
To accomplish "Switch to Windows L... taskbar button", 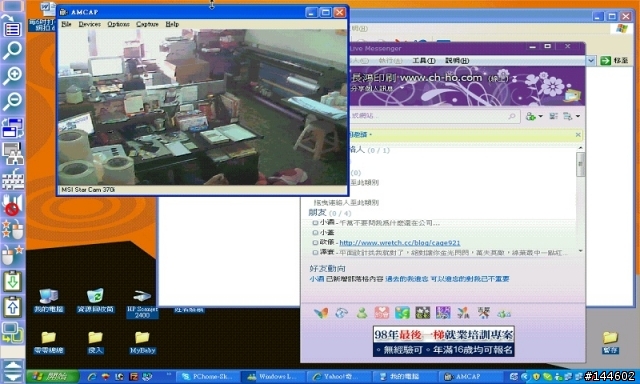I will pos(272,376).
